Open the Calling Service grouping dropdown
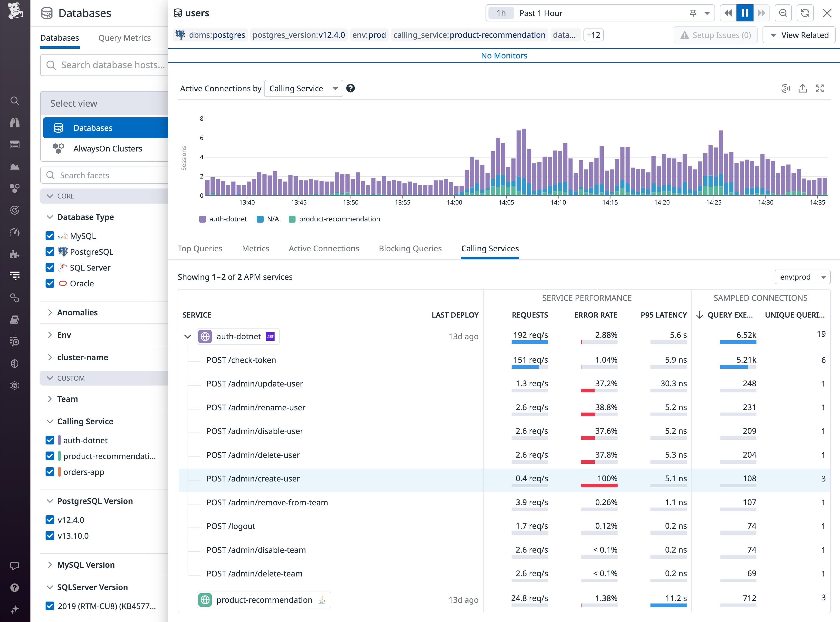 click(x=303, y=88)
